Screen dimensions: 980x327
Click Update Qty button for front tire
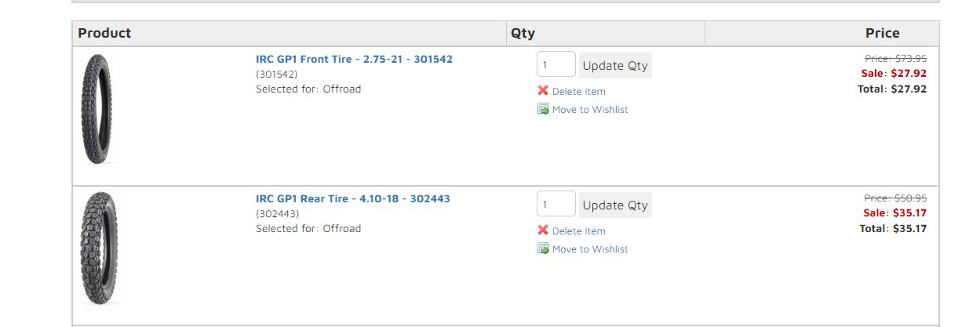coord(615,65)
